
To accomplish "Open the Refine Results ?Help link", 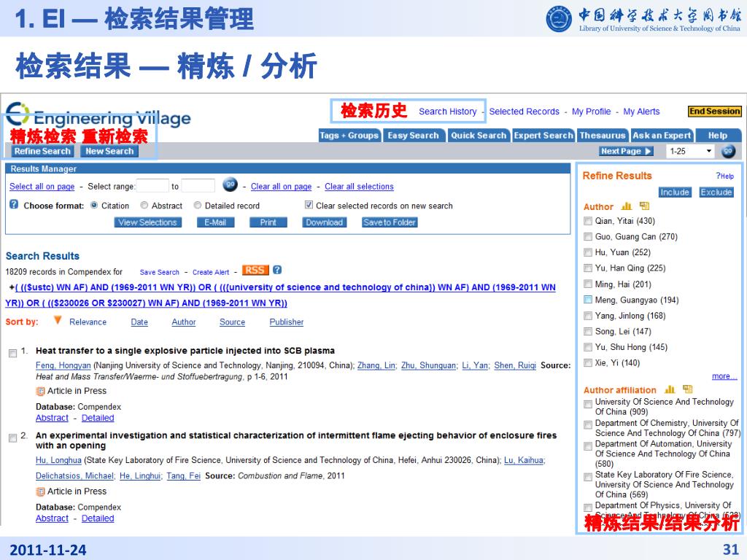I will (x=724, y=176).
